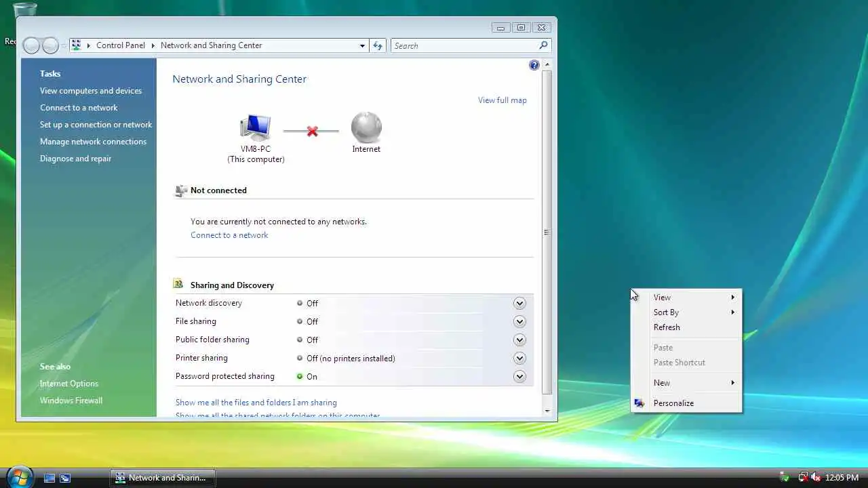Click the vertical scrollbar thumb
This screenshot has width=868, height=488.
coord(547,232)
